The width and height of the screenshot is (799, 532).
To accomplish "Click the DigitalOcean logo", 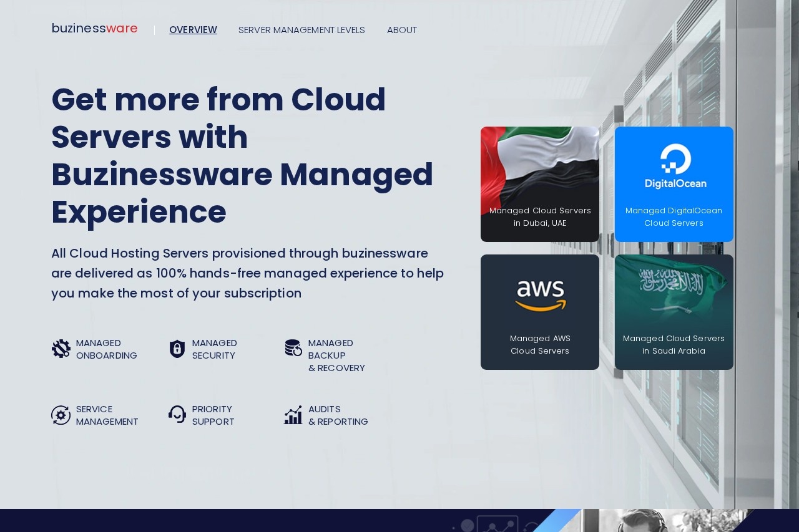I will point(675,167).
